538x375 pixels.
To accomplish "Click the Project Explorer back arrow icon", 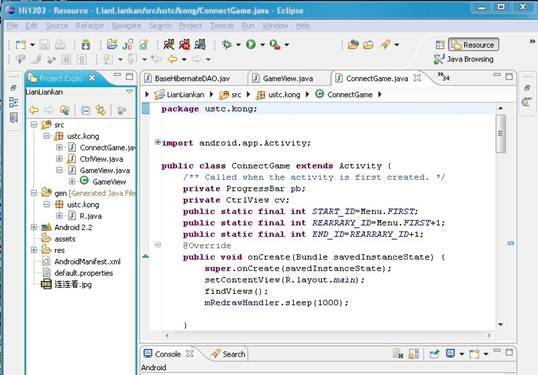I will [34, 110].
